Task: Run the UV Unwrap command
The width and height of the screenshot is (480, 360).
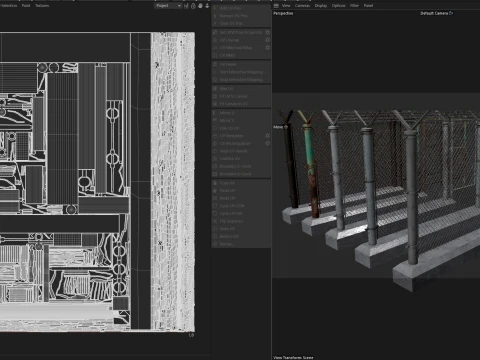Action: [238, 40]
